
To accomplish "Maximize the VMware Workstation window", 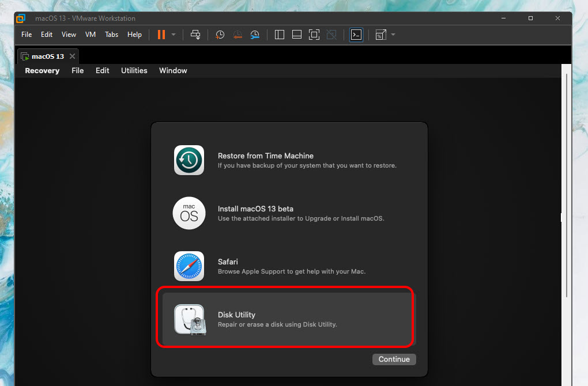I will (x=530, y=18).
